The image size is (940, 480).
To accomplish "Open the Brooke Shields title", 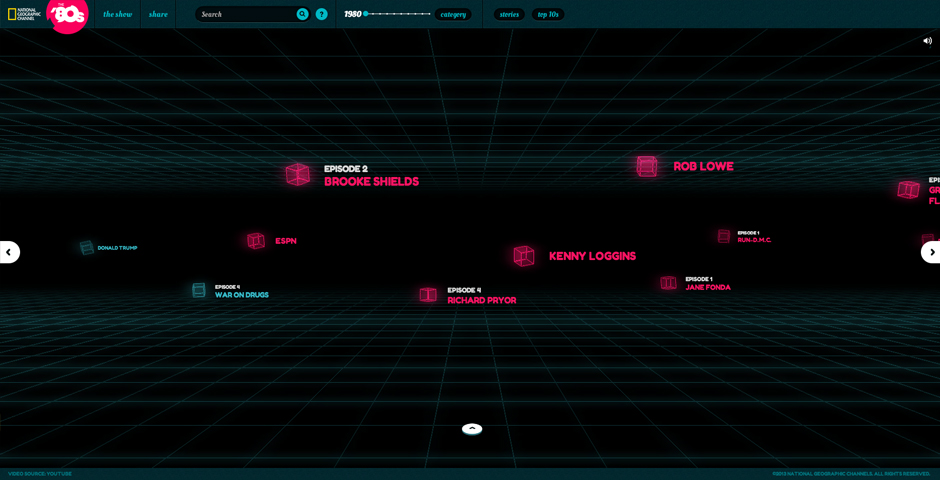I will coord(372,182).
